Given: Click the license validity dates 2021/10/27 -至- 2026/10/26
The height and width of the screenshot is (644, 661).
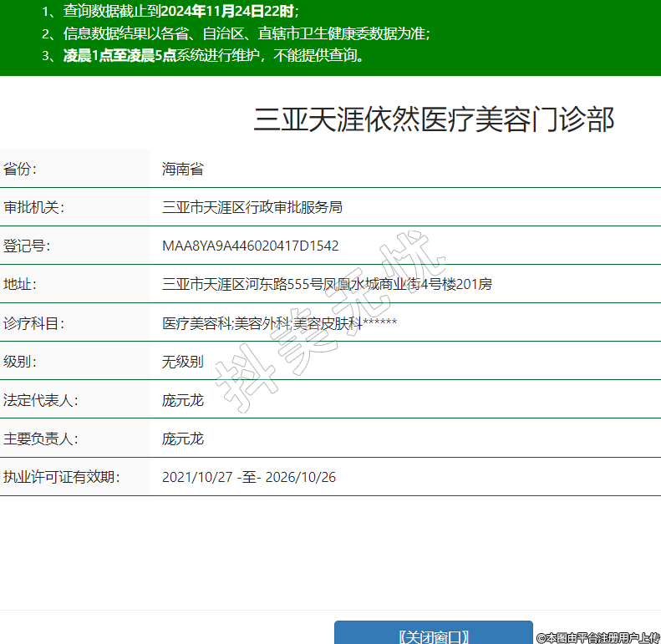Looking at the screenshot, I should pyautogui.click(x=248, y=477).
